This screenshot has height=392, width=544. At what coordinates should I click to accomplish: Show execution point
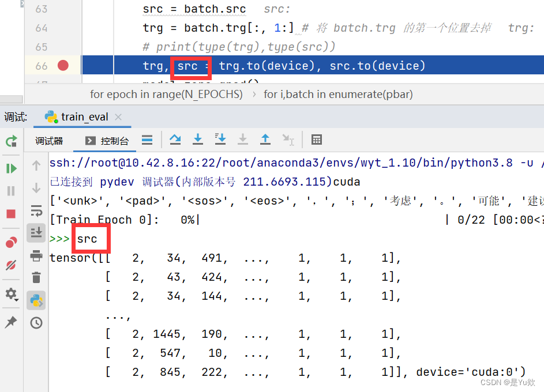pyautogui.click(x=147, y=140)
